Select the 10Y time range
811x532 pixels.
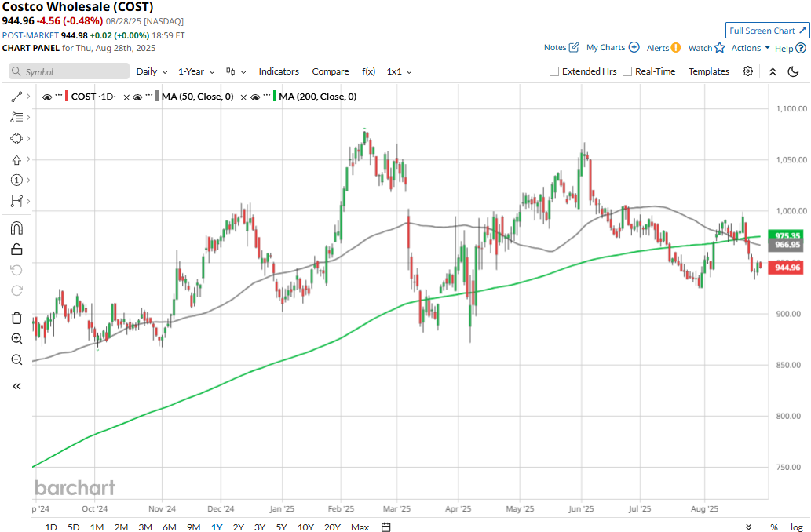tap(305, 527)
